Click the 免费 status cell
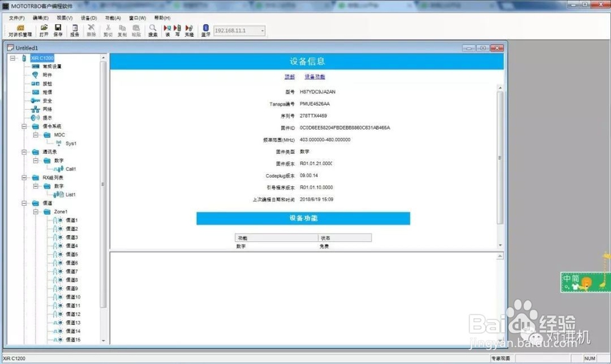 pos(324,246)
